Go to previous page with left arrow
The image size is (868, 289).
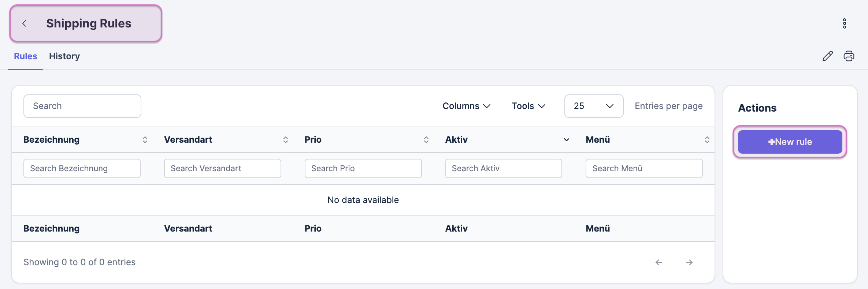659,262
